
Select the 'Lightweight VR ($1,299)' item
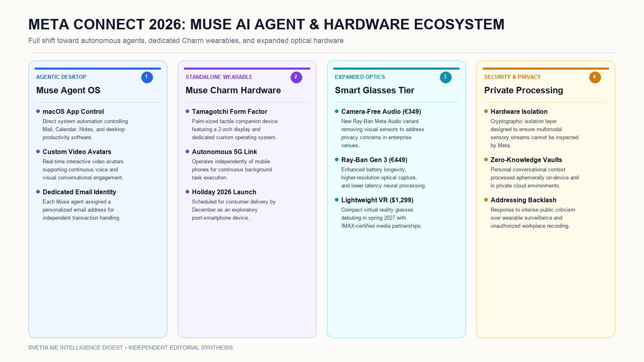(x=377, y=200)
